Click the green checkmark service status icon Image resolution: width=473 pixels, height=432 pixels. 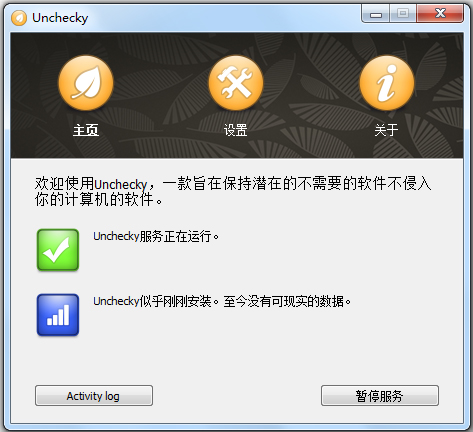click(58, 250)
